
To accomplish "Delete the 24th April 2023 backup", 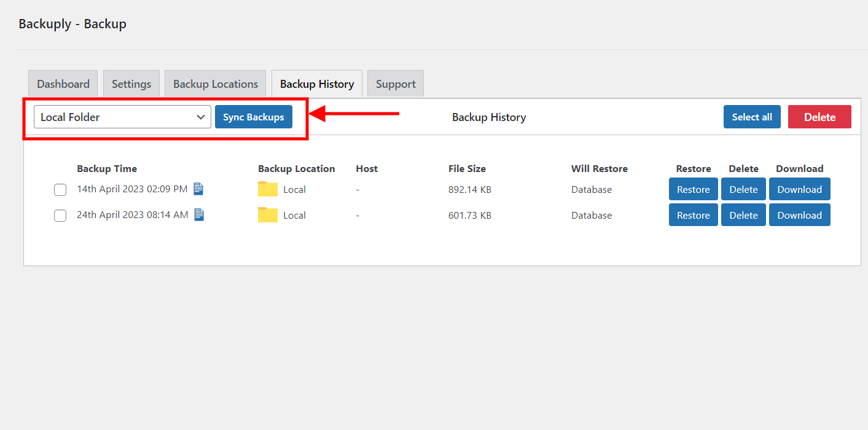I will [x=743, y=214].
